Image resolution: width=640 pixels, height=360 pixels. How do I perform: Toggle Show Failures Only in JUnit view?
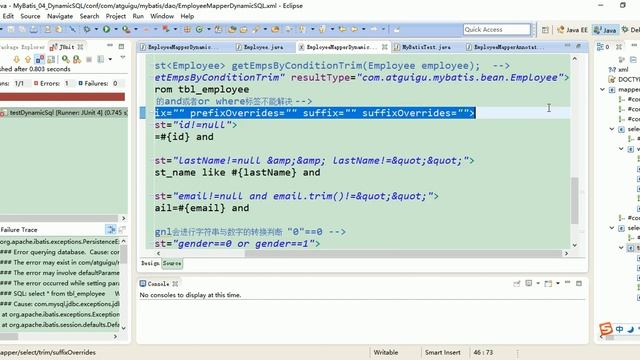tap(40, 60)
